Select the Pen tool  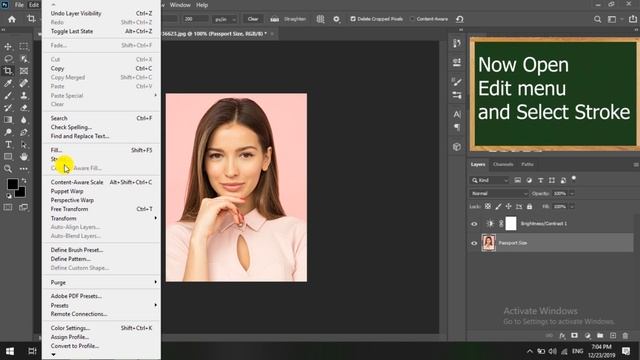coord(24,132)
